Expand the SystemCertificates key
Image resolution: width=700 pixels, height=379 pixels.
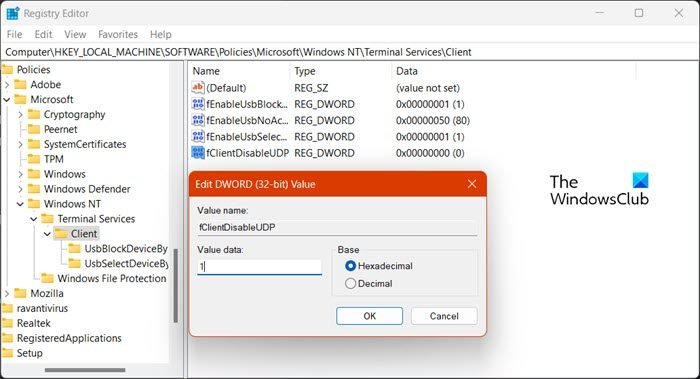20,144
